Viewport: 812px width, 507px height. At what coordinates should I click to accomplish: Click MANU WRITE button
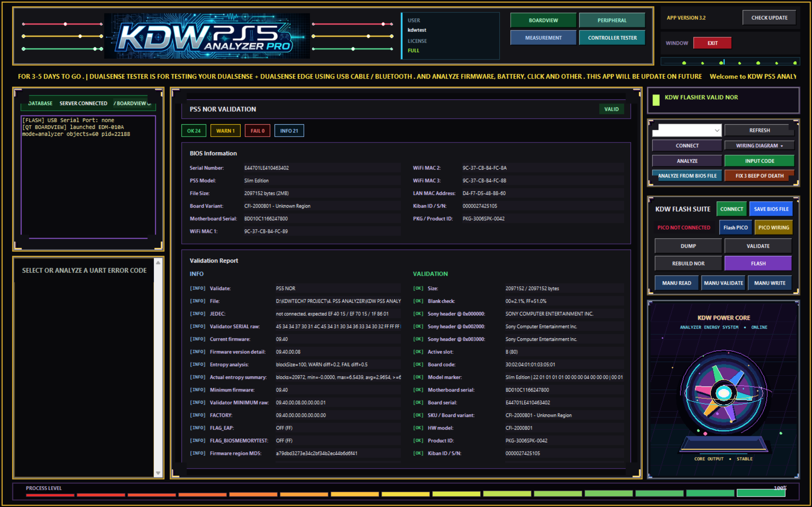pyautogui.click(x=769, y=283)
